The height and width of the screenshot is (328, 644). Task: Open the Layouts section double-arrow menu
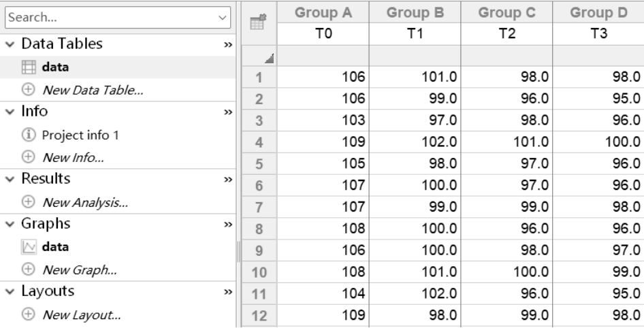tap(227, 292)
